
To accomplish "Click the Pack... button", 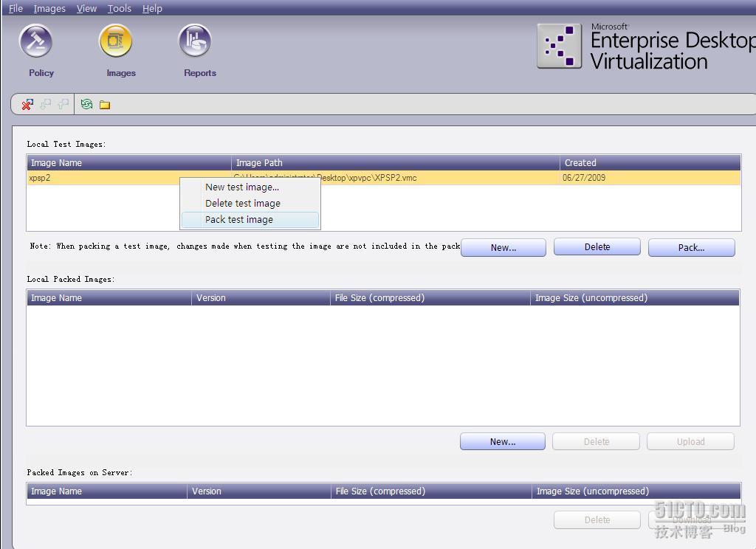I will click(x=691, y=247).
